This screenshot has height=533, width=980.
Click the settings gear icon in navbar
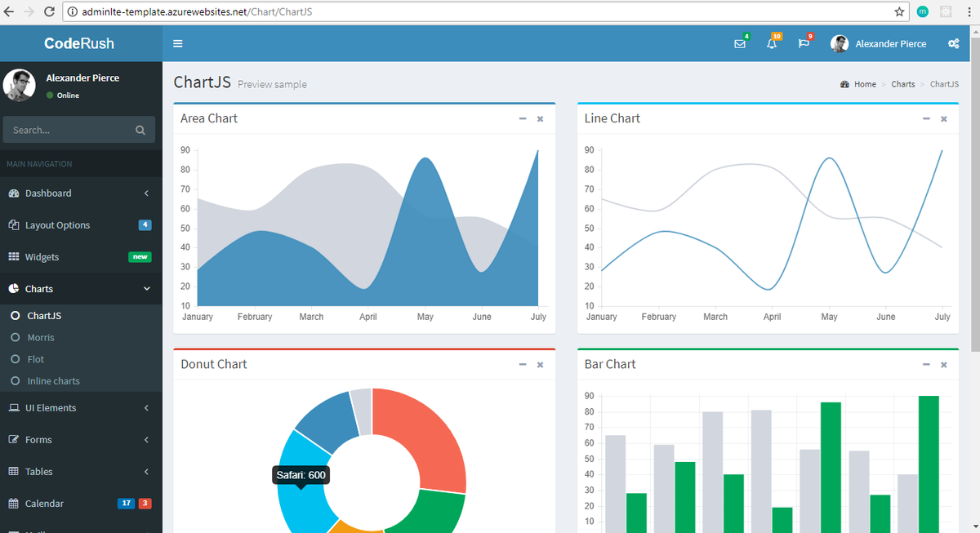953,43
